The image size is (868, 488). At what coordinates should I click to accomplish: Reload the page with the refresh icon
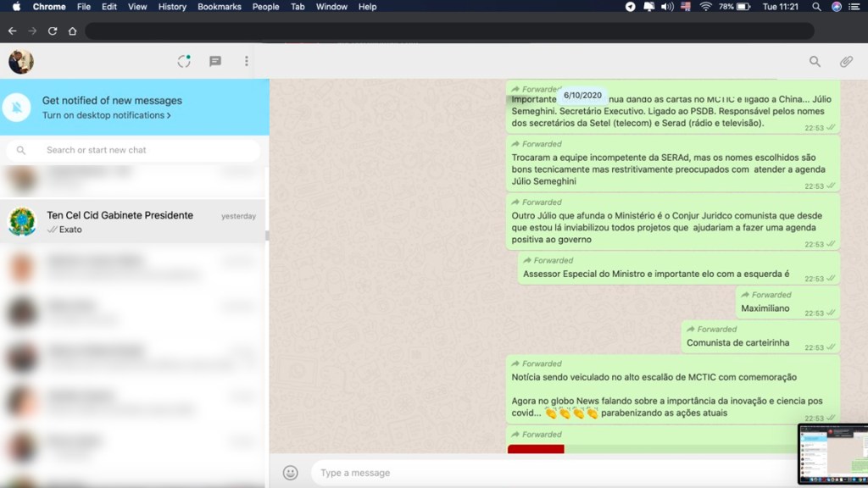tap(53, 30)
